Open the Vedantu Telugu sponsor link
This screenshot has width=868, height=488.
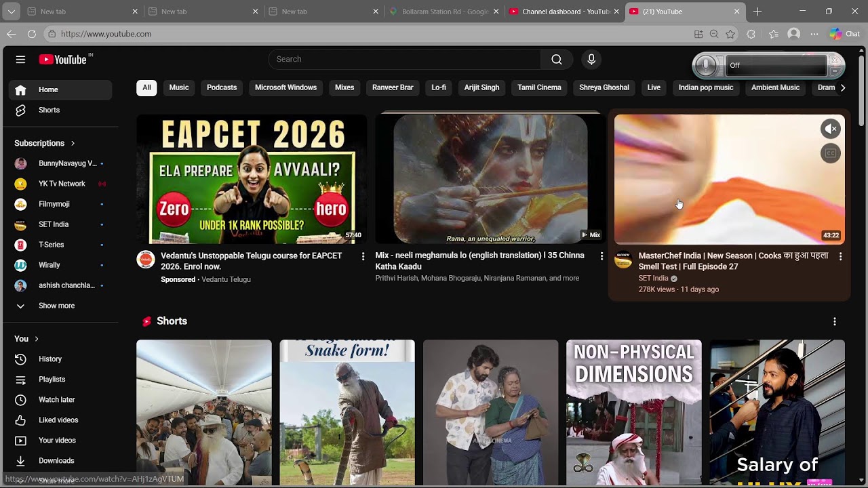coord(226,279)
